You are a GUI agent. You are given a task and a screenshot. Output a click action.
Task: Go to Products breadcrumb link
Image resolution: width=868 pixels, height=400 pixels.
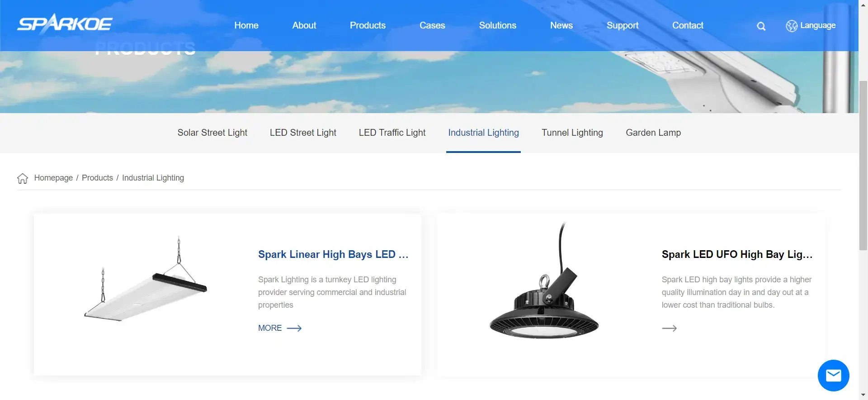pos(97,178)
